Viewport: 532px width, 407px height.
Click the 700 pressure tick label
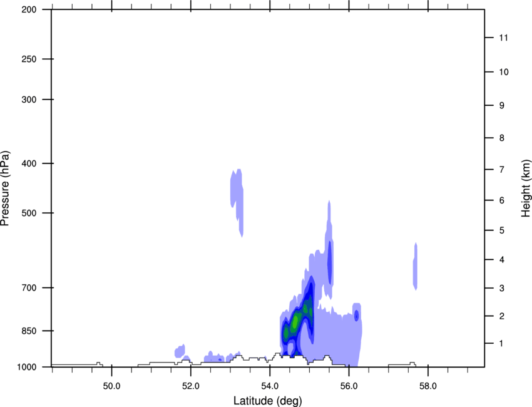tap(29, 287)
